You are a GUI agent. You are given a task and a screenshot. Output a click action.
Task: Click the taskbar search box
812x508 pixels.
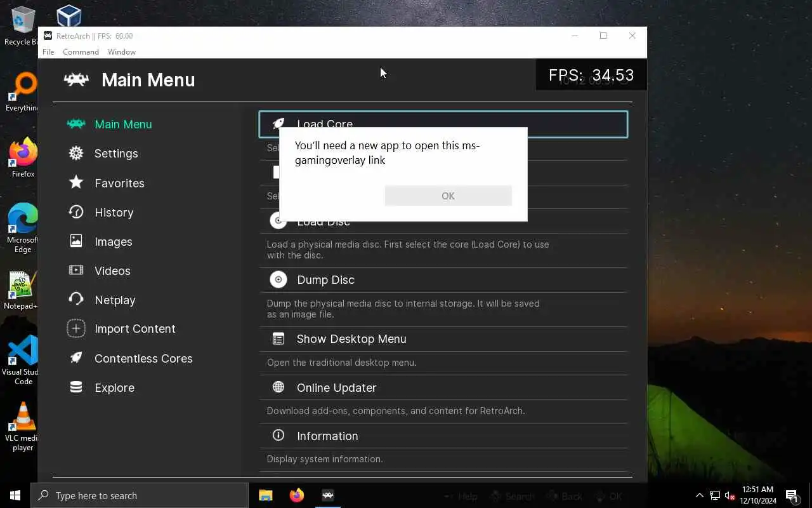click(140, 495)
